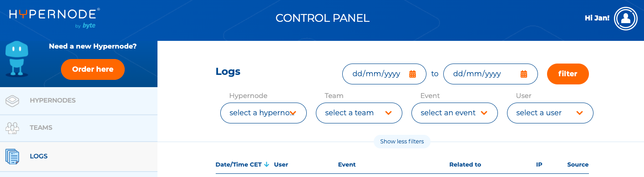
Task: Collapse filters with Show less filters
Action: pos(402,142)
